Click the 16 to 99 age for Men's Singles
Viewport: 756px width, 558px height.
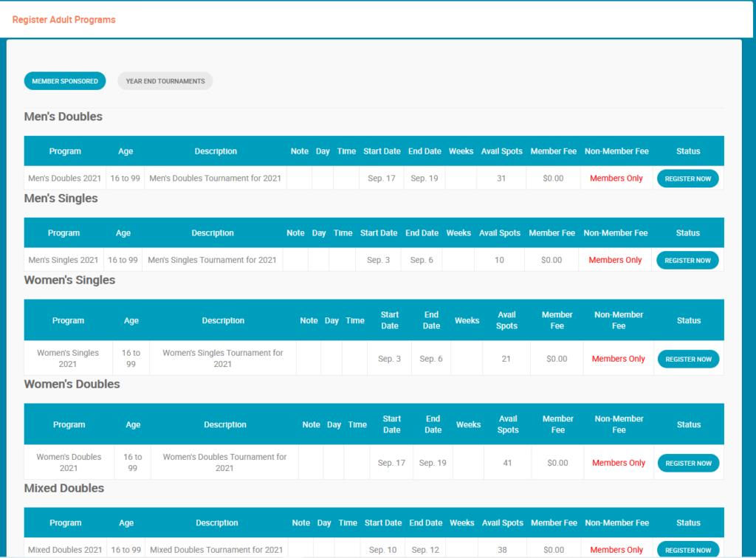coord(123,261)
